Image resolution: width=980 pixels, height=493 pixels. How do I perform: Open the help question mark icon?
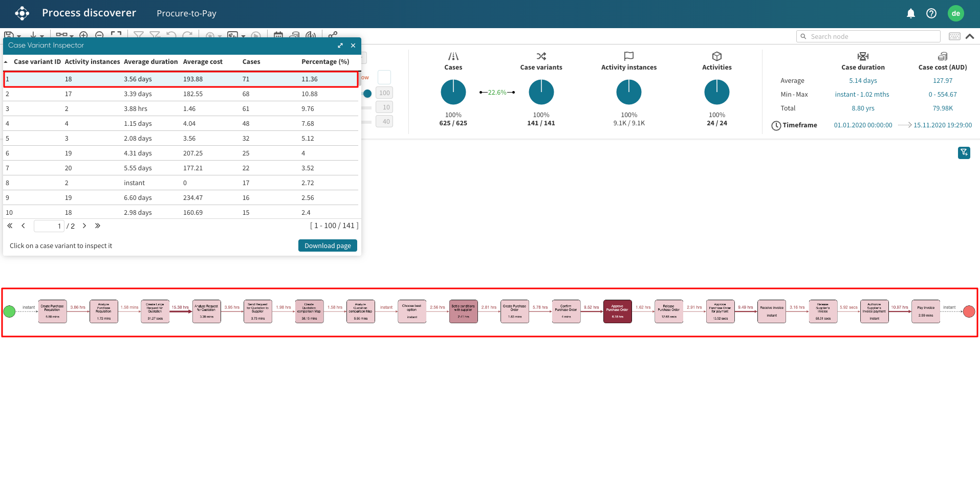coord(931,13)
